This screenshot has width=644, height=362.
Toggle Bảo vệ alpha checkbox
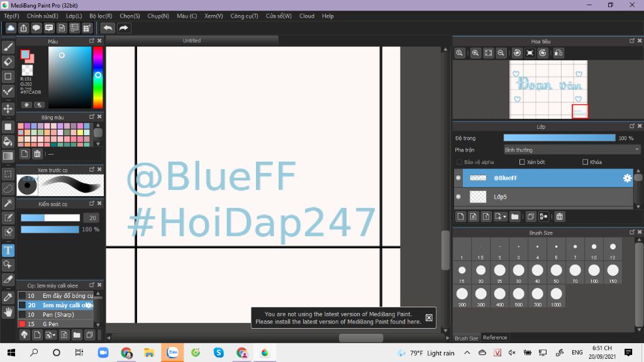[x=459, y=162]
